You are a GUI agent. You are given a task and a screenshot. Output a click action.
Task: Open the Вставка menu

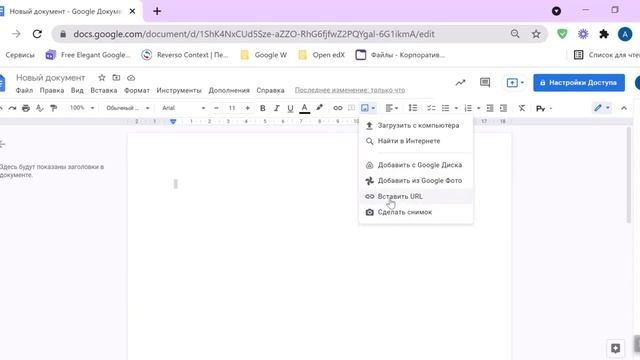pos(104,90)
